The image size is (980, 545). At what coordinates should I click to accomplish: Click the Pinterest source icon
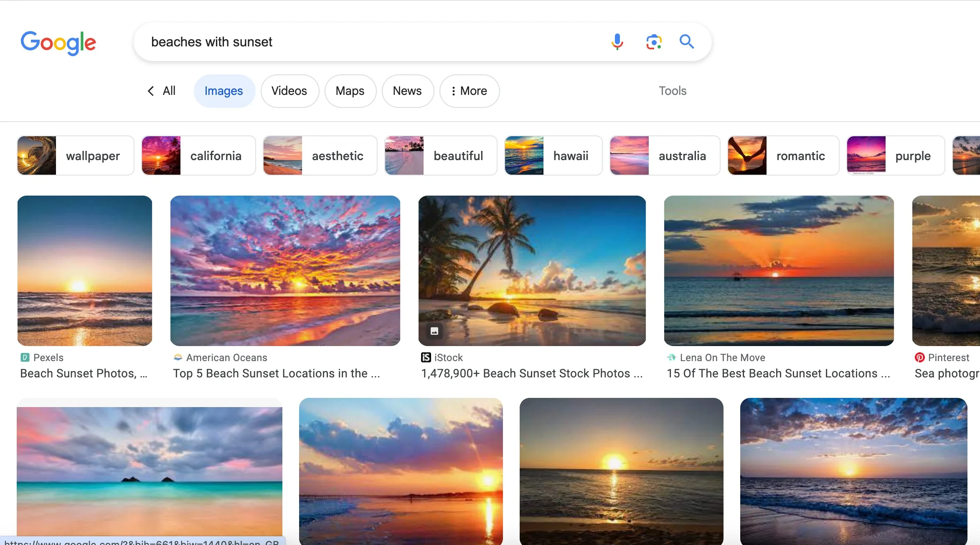click(x=919, y=357)
